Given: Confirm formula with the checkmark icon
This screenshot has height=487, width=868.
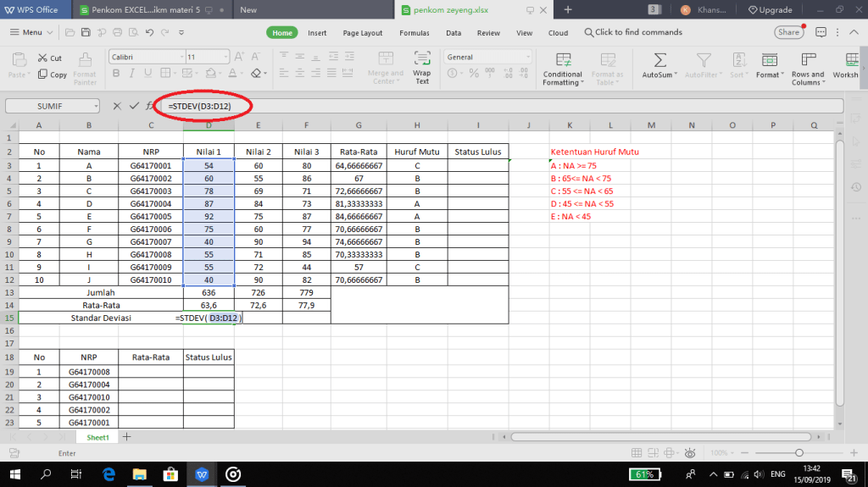Looking at the screenshot, I should pos(133,107).
